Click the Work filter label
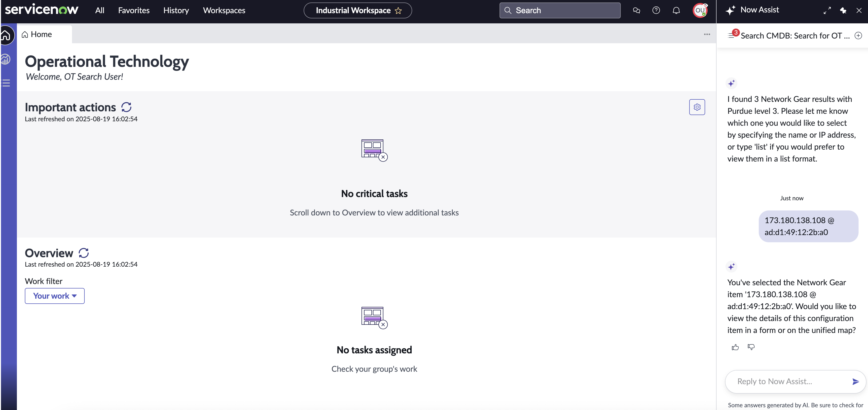The image size is (868, 410). [x=43, y=281]
